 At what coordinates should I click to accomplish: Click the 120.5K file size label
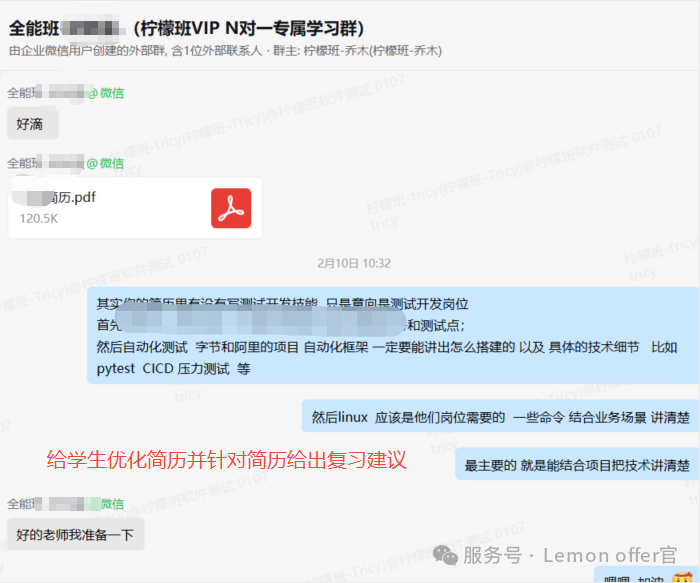[39, 218]
